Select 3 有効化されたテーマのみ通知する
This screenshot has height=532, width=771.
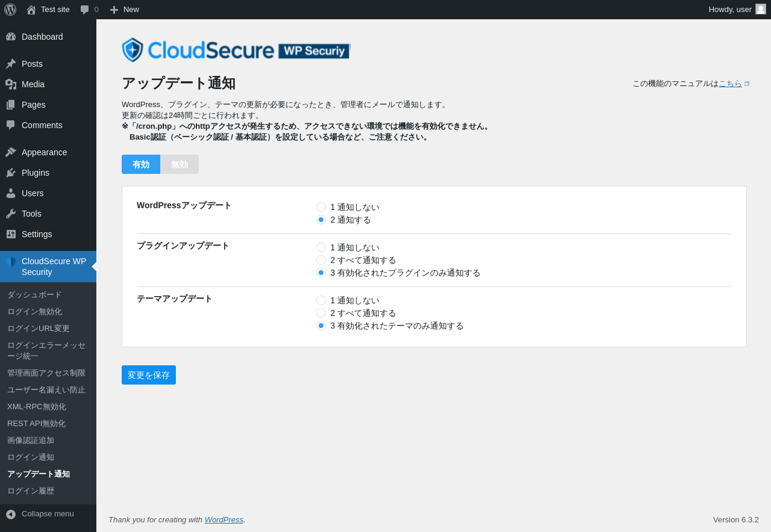click(321, 326)
